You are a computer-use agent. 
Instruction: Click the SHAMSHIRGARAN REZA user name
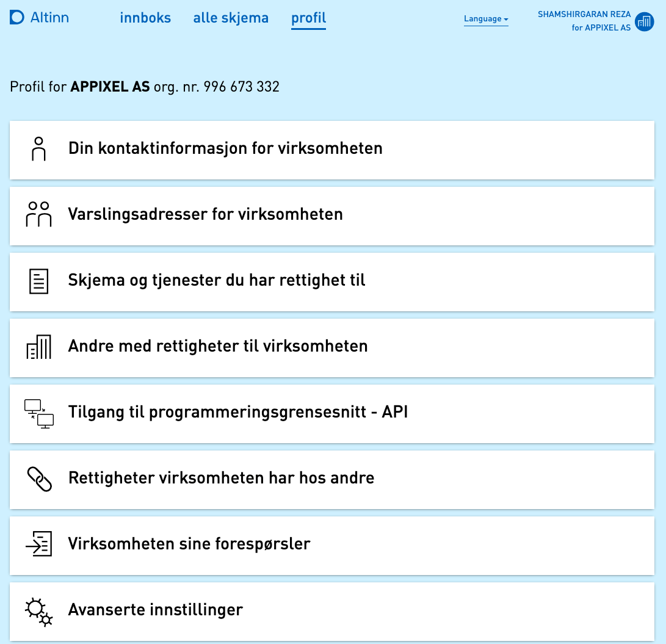click(584, 15)
